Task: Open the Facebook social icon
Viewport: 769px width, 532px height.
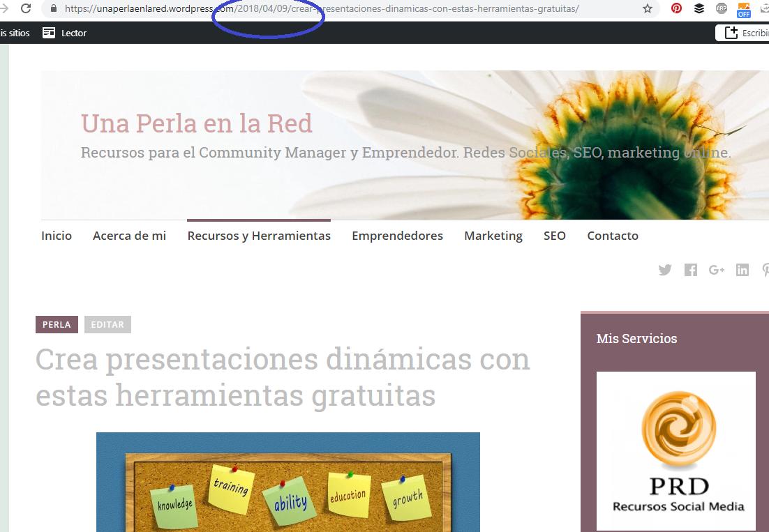Action: click(691, 270)
